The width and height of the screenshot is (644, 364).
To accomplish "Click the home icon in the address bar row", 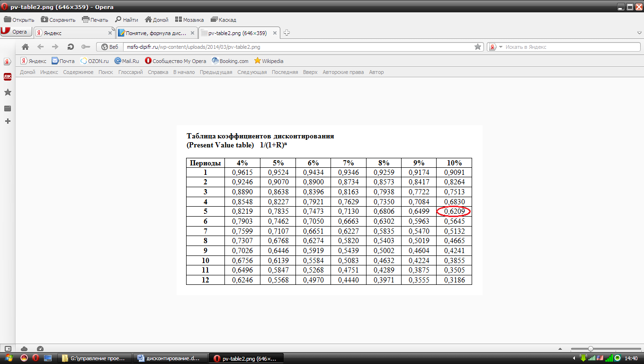I will click(26, 47).
